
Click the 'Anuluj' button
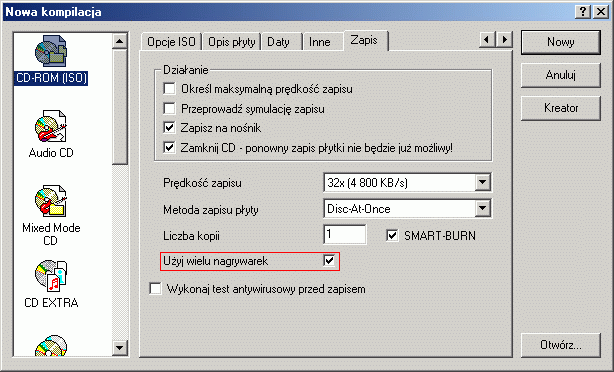pyautogui.click(x=560, y=75)
